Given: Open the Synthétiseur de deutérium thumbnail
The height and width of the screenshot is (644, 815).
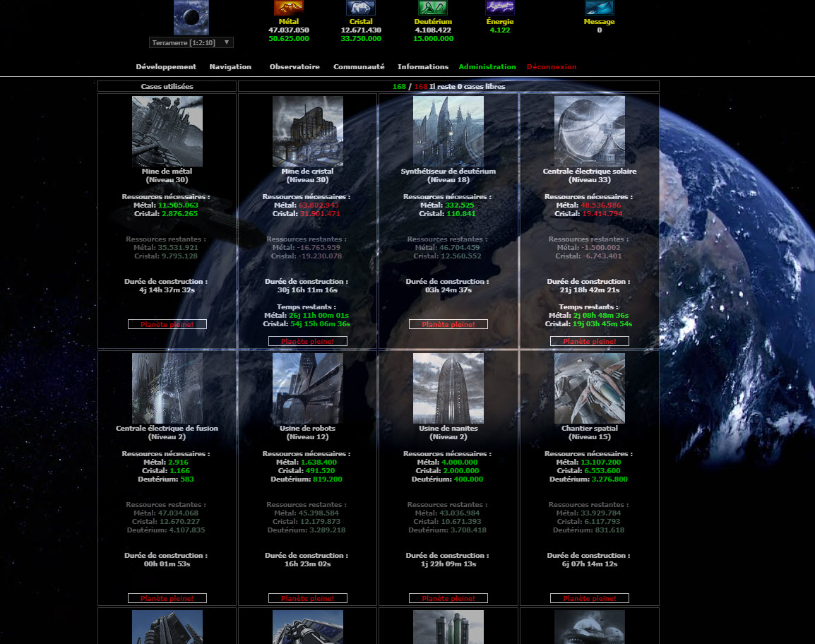Looking at the screenshot, I should click(x=448, y=131).
